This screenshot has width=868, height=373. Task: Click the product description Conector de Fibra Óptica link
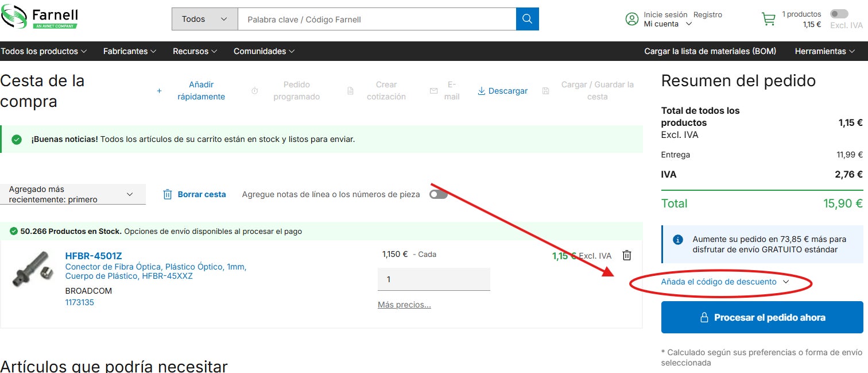click(156, 271)
